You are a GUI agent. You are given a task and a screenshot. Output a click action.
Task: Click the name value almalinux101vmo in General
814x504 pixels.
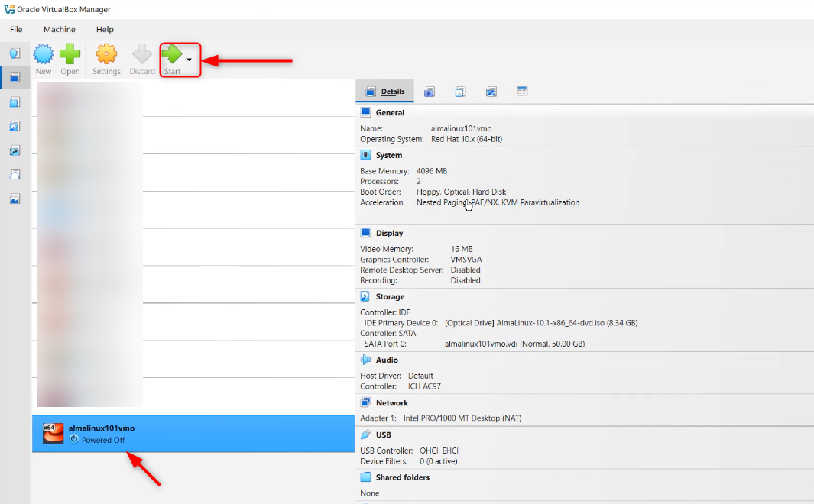[x=461, y=128]
